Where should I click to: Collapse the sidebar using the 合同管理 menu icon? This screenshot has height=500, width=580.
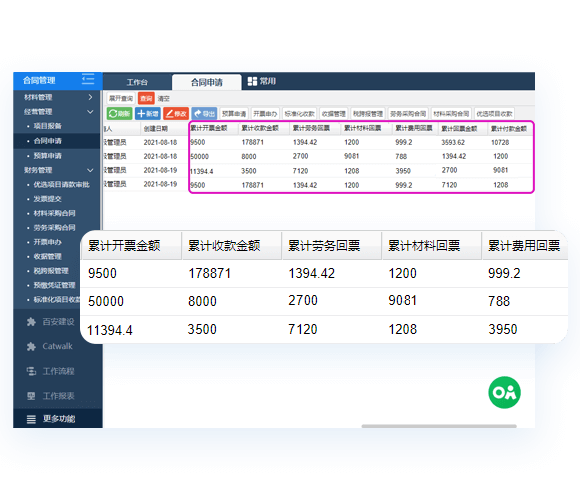coord(88,79)
